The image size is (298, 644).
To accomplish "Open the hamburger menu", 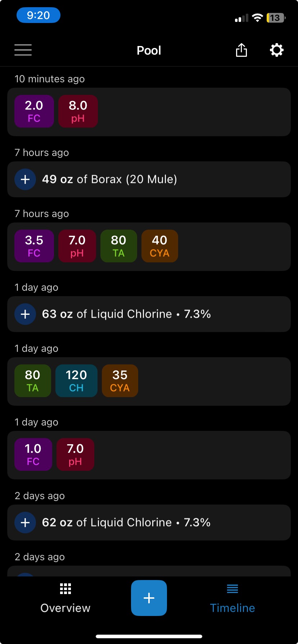I will point(23,50).
